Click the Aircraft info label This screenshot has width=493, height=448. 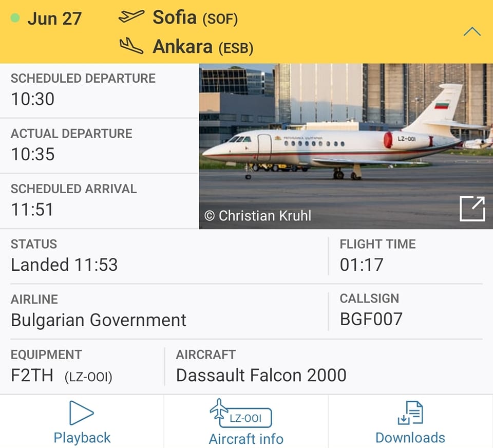[x=246, y=439]
